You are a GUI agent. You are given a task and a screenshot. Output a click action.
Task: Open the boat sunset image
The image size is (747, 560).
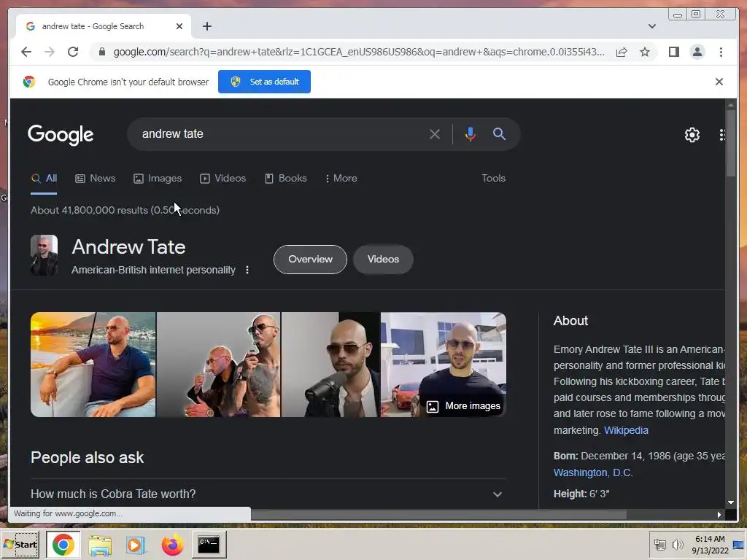[x=93, y=365]
